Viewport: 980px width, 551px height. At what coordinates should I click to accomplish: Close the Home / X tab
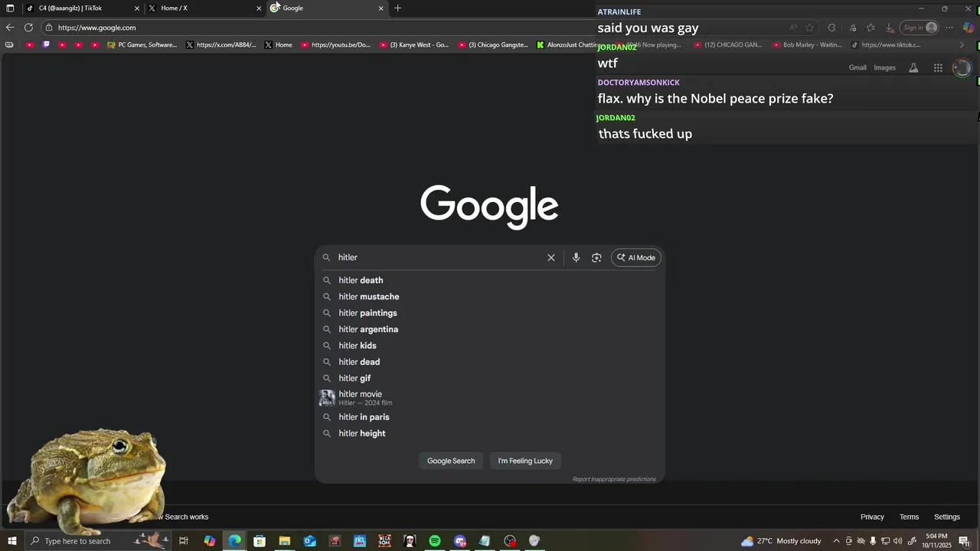click(259, 8)
